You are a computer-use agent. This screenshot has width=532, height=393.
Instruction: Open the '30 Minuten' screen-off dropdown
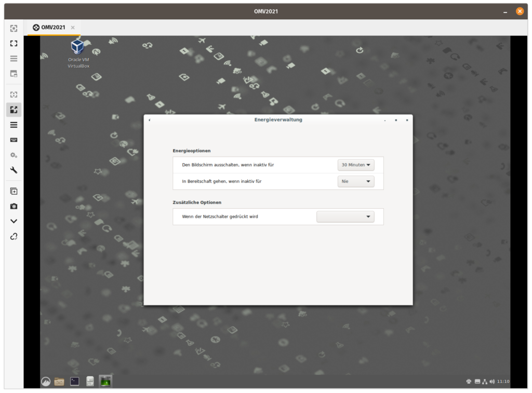point(356,165)
